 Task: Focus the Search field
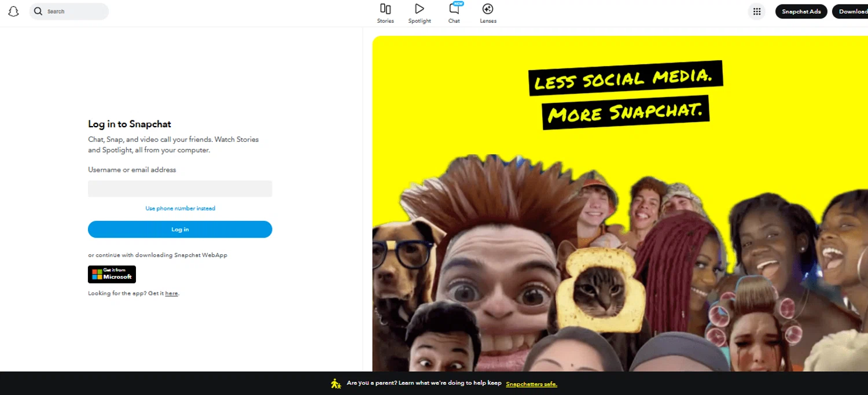(x=69, y=12)
